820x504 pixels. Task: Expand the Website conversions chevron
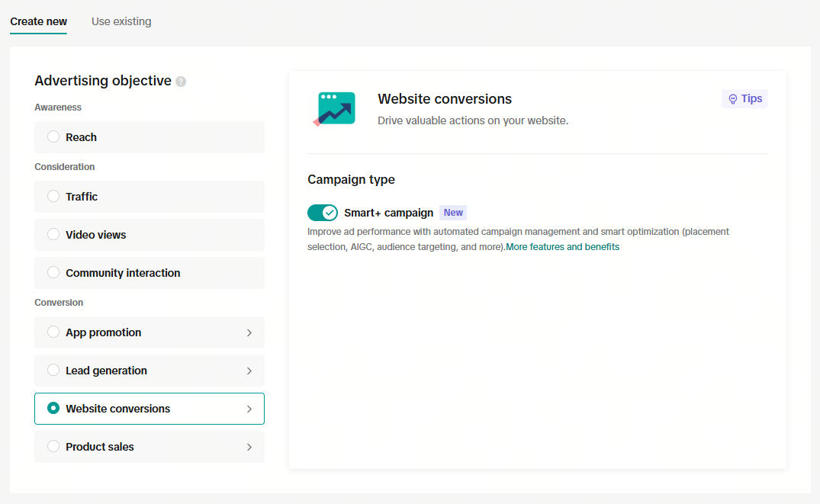click(x=249, y=409)
